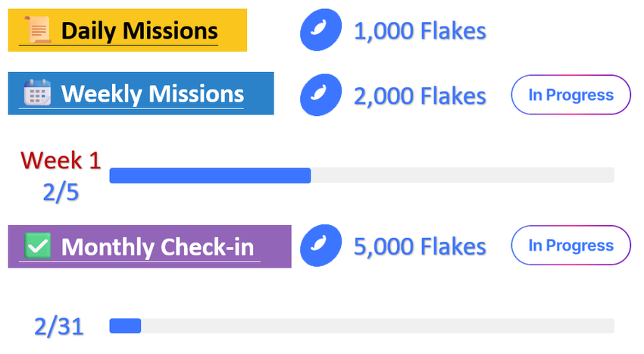Click the 2/31 monthly check-in counter
644x354 pixels.
59,327
